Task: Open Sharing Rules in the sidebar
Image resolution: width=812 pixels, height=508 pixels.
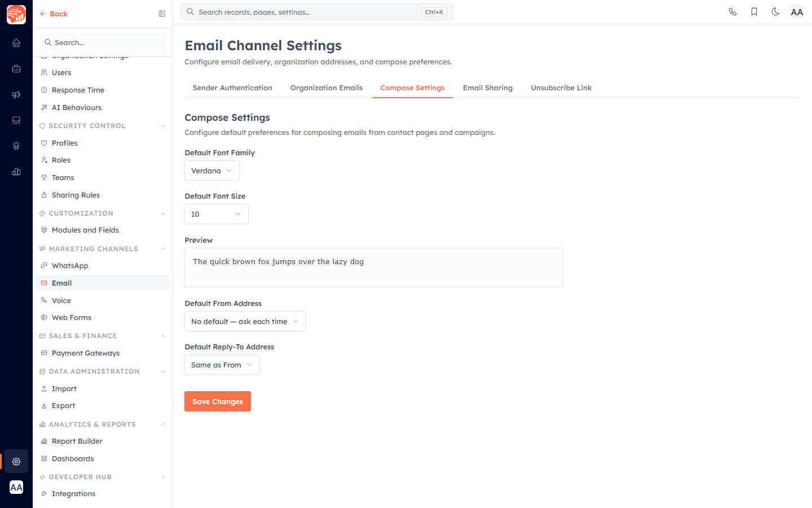Action: pyautogui.click(x=102, y=195)
